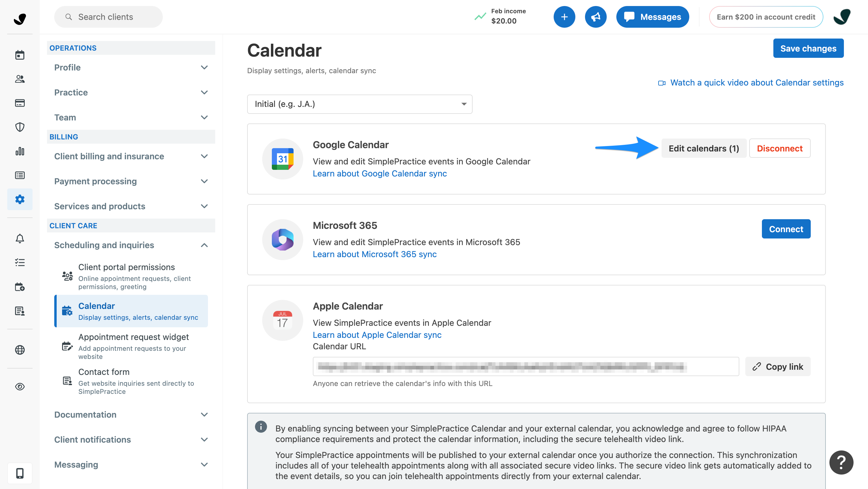
Task: Disconnect Google Calendar
Action: pyautogui.click(x=780, y=148)
